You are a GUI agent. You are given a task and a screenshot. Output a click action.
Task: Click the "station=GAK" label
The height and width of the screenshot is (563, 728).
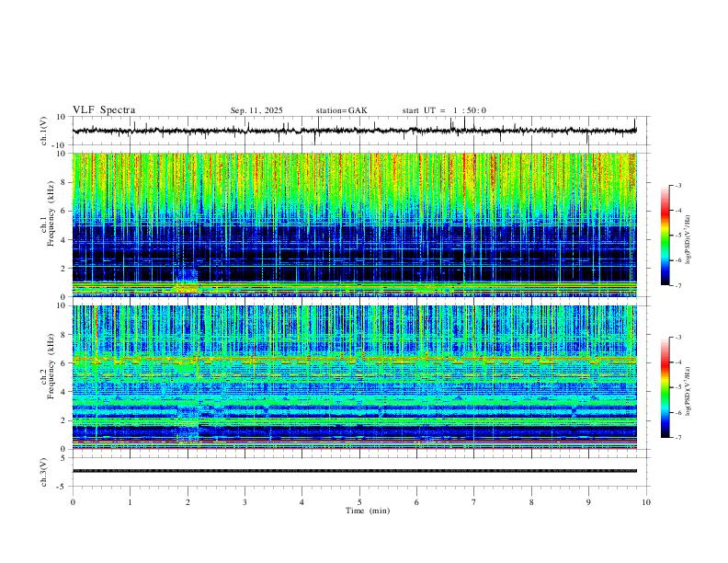tap(341, 110)
